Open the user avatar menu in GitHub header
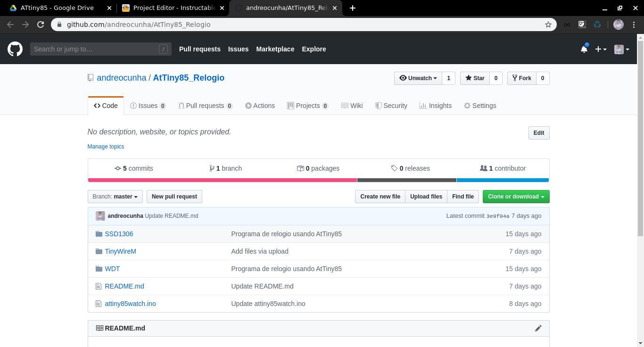This screenshot has width=644, height=347. click(x=622, y=49)
